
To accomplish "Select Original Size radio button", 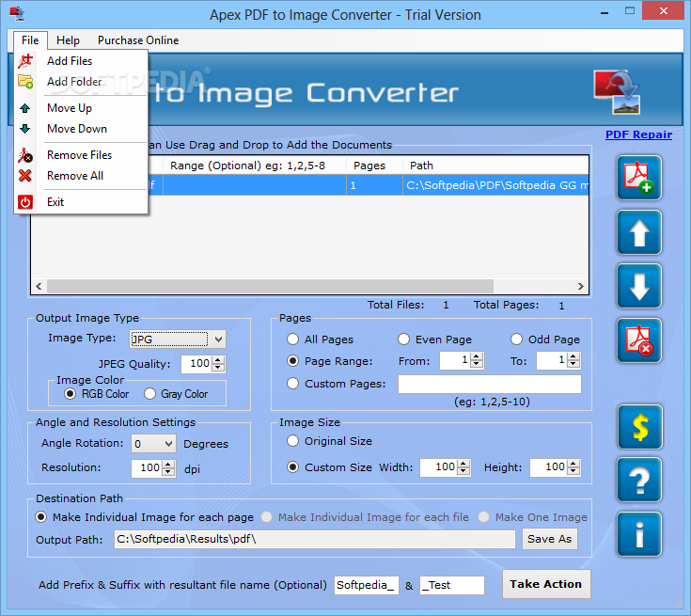I will [292, 441].
